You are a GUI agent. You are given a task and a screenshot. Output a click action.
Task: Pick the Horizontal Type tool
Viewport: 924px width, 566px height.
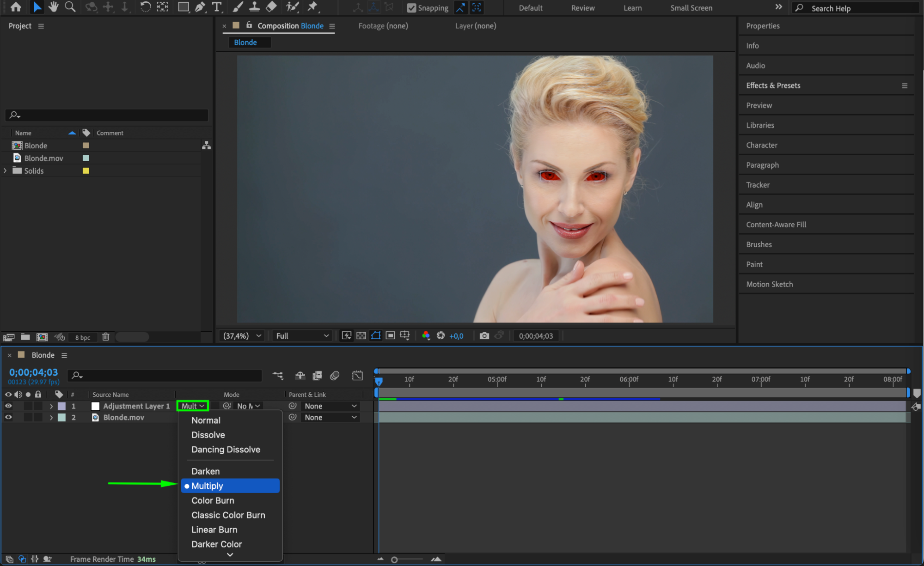point(216,7)
